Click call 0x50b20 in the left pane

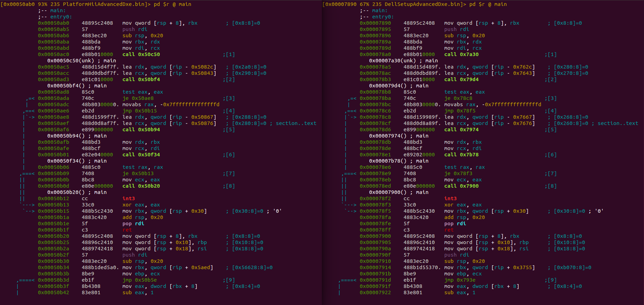point(141,186)
